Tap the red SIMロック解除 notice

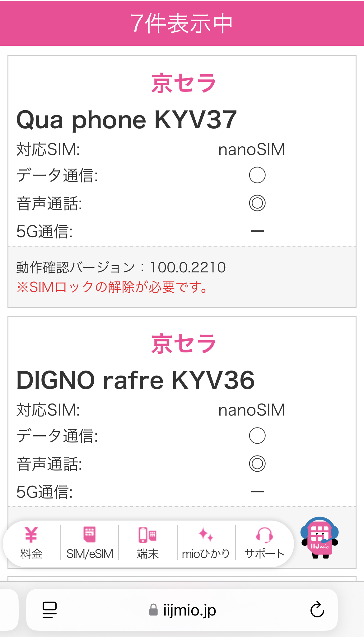pyautogui.click(x=112, y=287)
